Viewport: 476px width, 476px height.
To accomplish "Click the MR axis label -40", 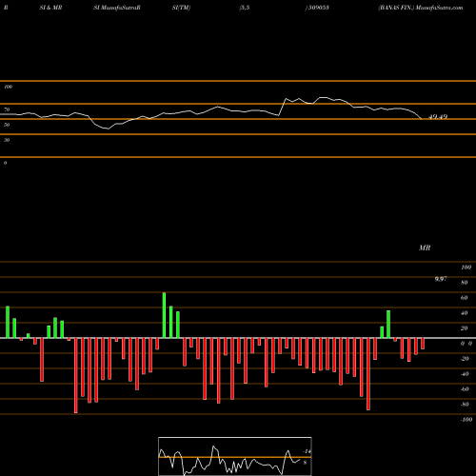I will [465, 374].
